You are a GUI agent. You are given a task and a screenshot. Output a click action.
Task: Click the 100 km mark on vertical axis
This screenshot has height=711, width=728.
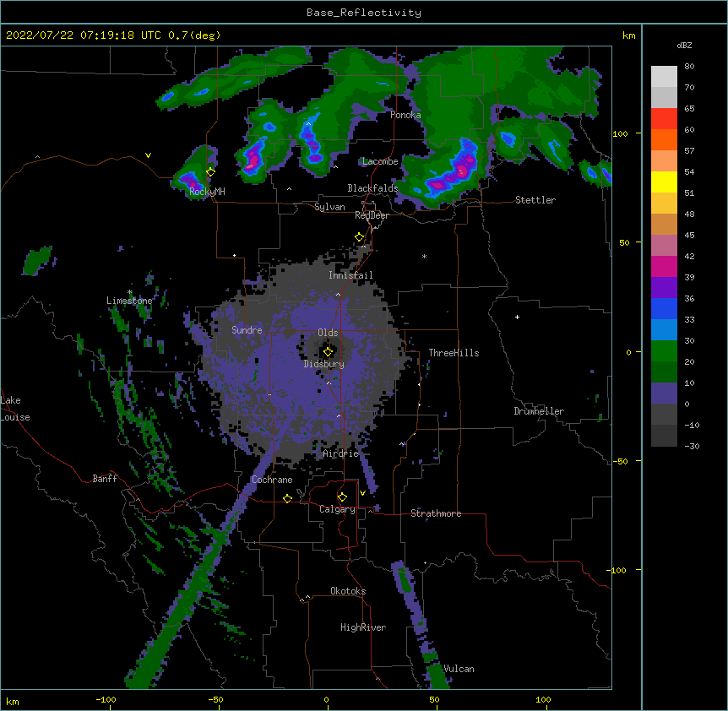[620, 133]
